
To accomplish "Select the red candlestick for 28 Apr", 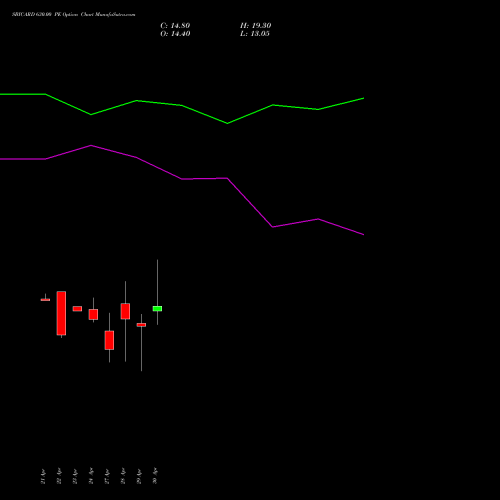I will [125, 311].
